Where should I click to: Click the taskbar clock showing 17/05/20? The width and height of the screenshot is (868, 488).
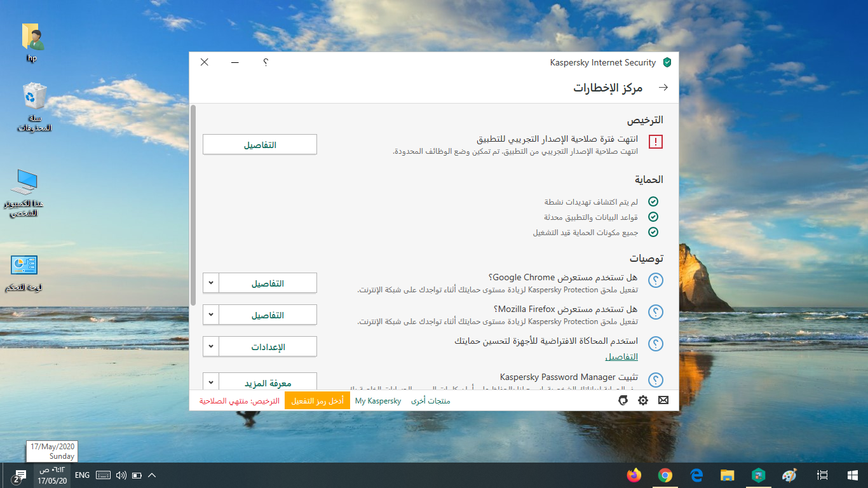(x=53, y=475)
